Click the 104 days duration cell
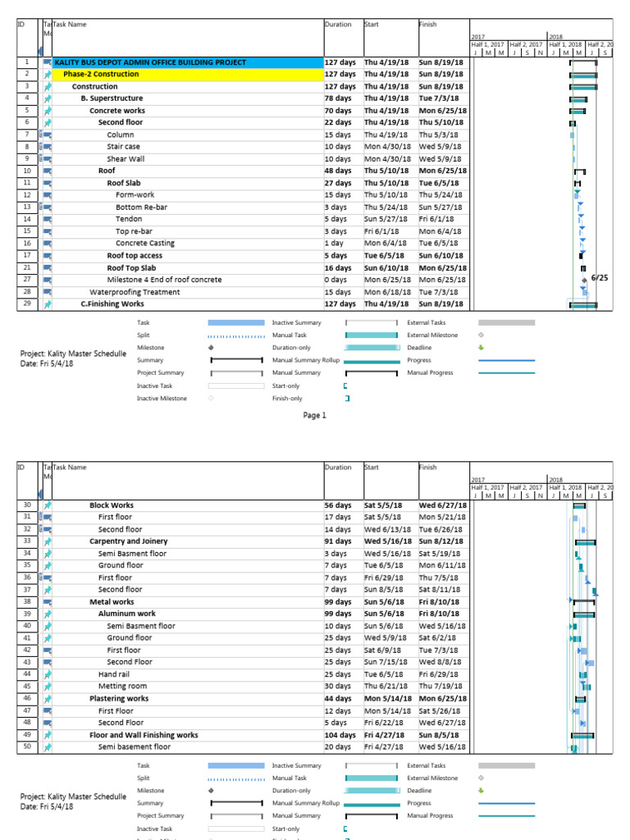This screenshot has height=840, width=630. [340, 735]
